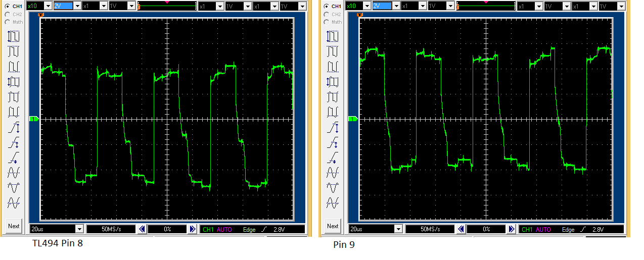Select the Vmin dotted-bottom pulse icon in Pin 8 window
The width and height of the screenshot is (644, 260).
click(14, 67)
